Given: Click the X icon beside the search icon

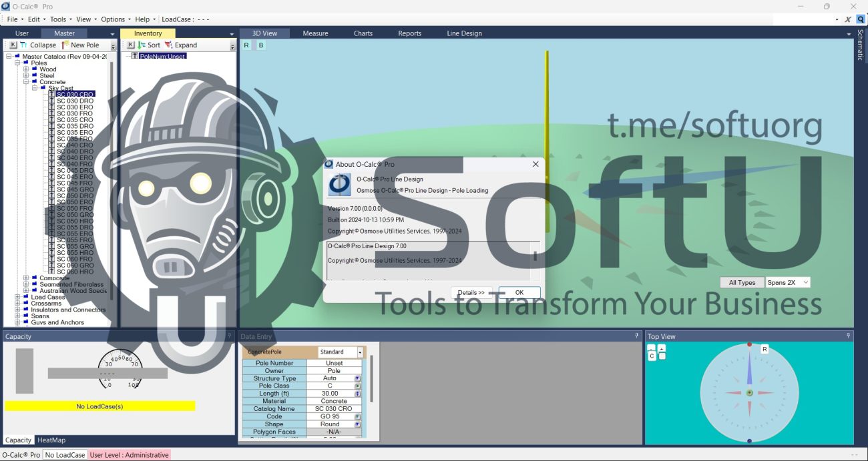Looking at the screenshot, I should click(x=848, y=19).
